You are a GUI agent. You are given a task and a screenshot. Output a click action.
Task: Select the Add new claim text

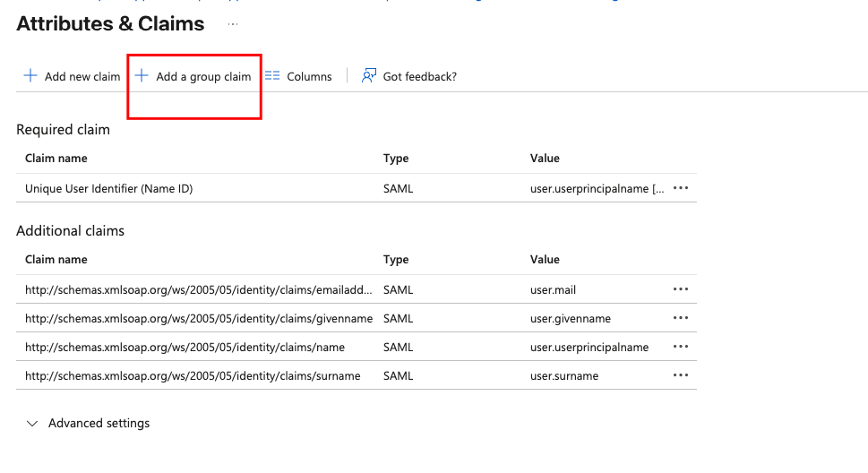(x=82, y=77)
